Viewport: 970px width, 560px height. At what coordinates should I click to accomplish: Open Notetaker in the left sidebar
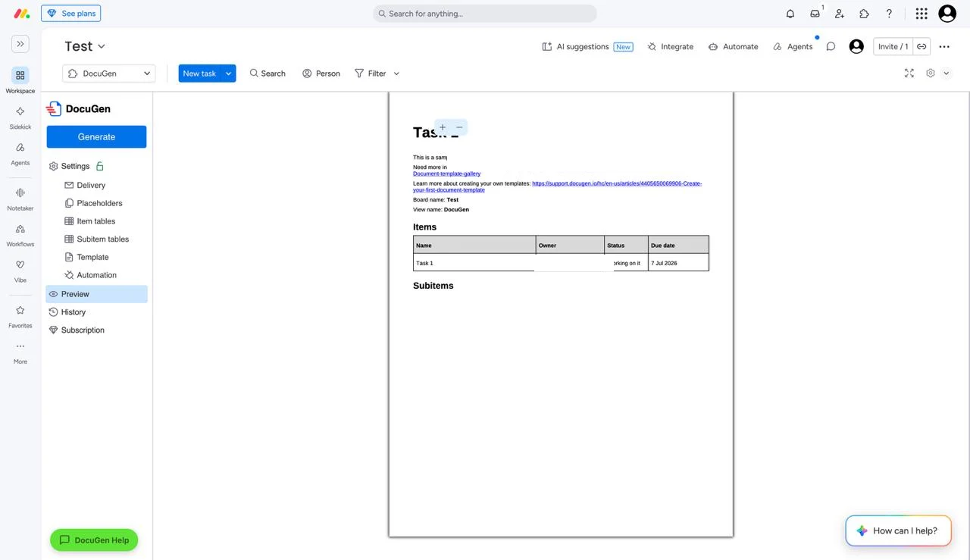20,199
